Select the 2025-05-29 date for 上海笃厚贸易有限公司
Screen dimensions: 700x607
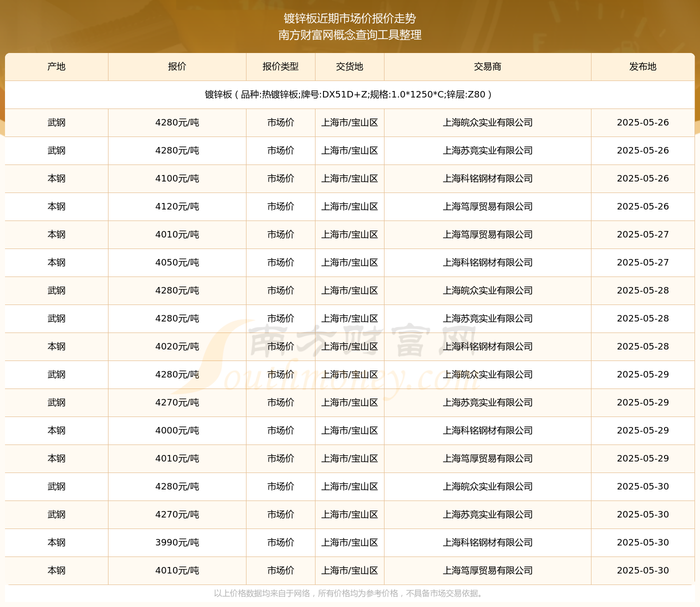coord(643,458)
